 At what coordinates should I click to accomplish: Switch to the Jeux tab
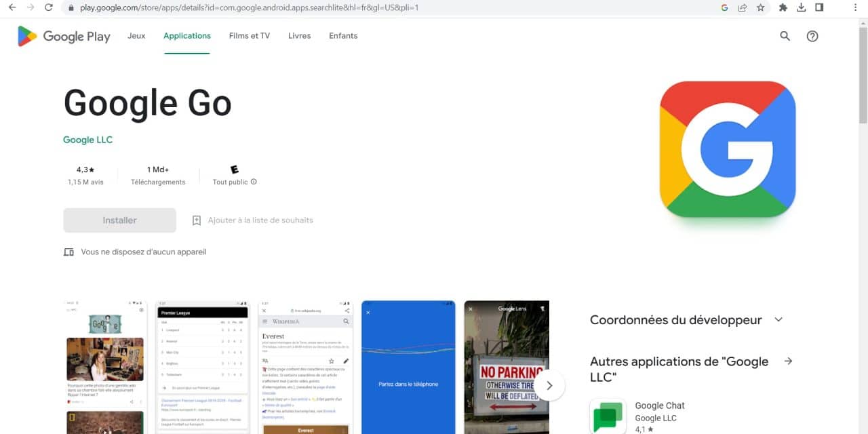(136, 36)
